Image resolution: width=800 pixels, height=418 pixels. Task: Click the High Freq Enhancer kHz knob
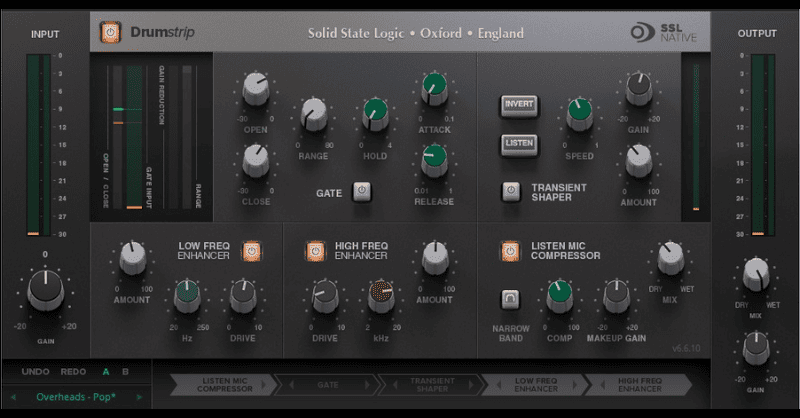[x=381, y=296]
